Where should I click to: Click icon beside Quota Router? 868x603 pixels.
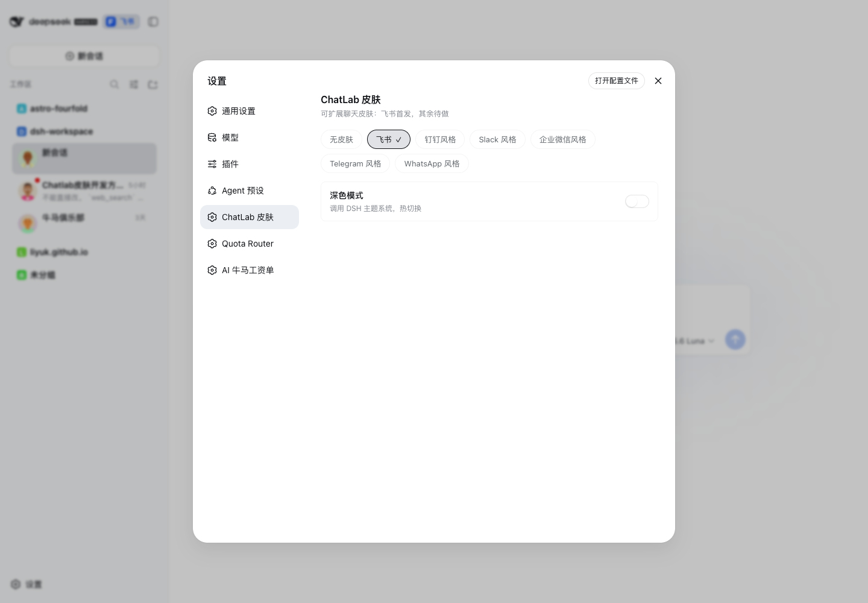[212, 244]
